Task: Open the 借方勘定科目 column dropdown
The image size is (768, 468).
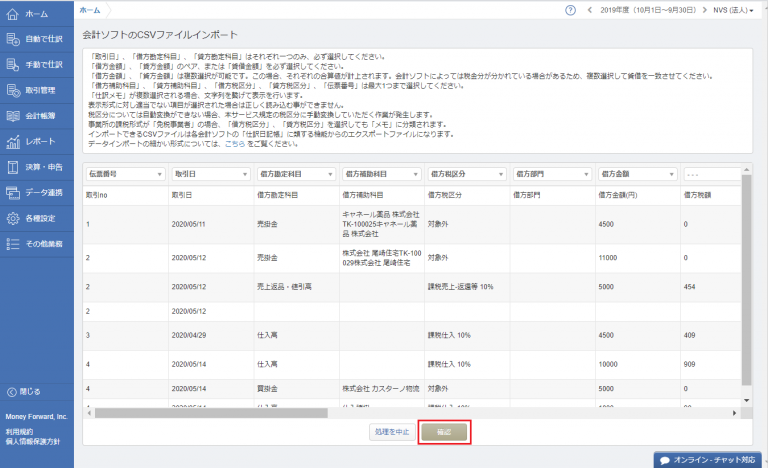Action: (x=296, y=174)
